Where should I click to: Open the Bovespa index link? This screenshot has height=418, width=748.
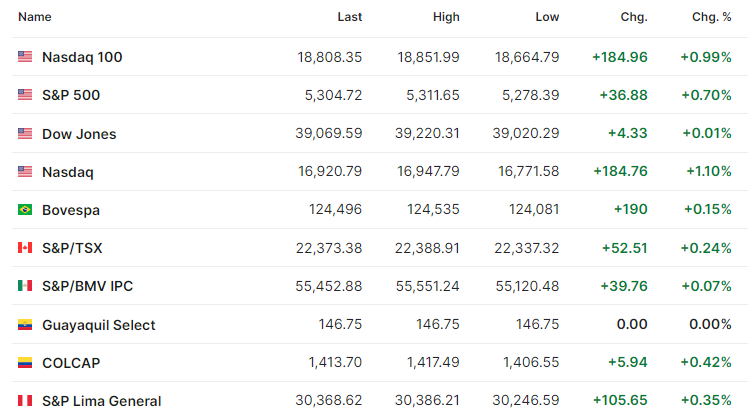point(71,210)
